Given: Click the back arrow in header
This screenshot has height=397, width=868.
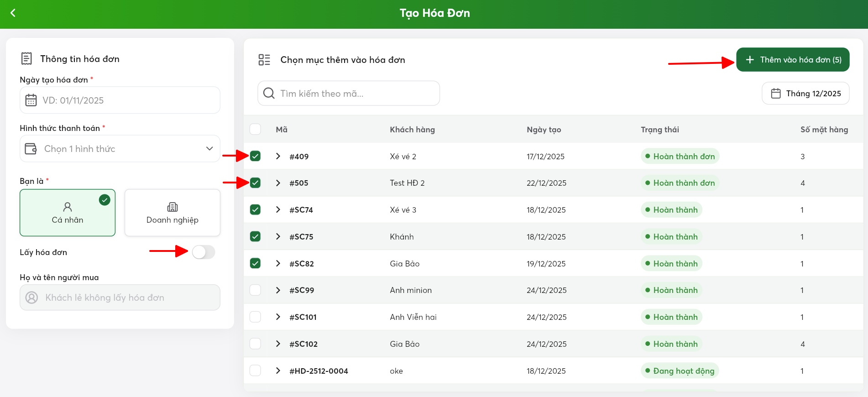Looking at the screenshot, I should point(13,13).
